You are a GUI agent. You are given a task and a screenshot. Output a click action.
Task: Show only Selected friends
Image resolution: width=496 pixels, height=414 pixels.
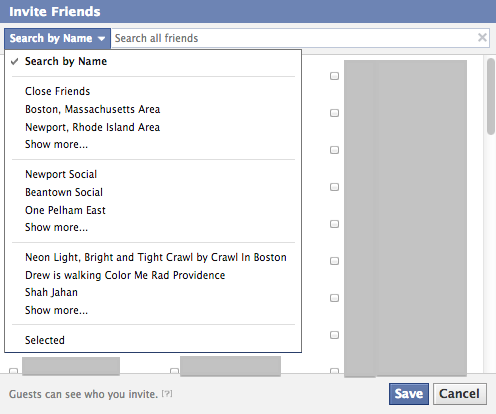click(x=45, y=340)
